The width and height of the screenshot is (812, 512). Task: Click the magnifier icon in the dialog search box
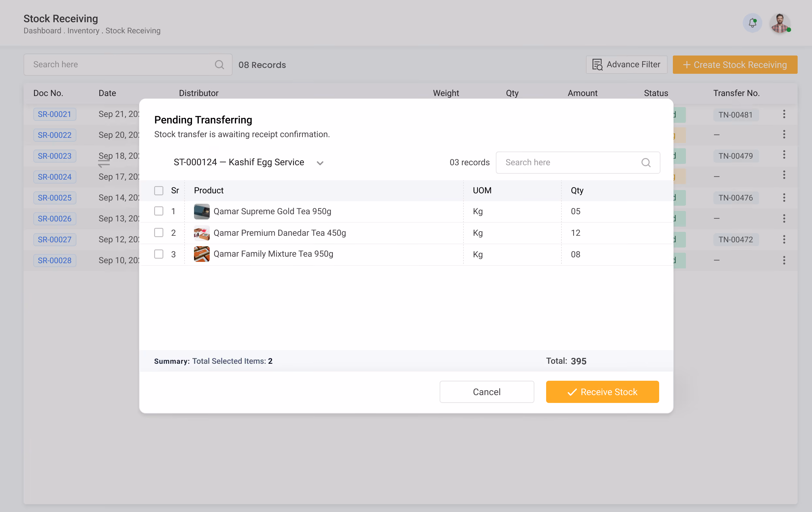coord(646,163)
